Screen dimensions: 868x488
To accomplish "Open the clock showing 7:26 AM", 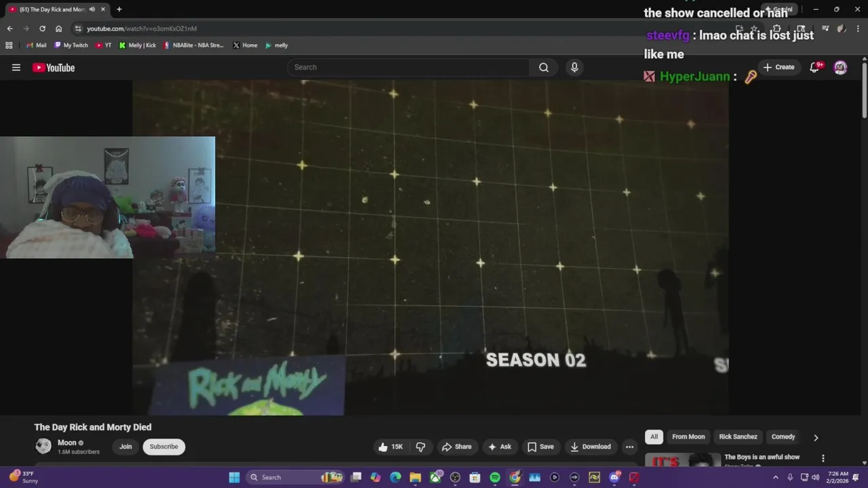I will tap(838, 477).
